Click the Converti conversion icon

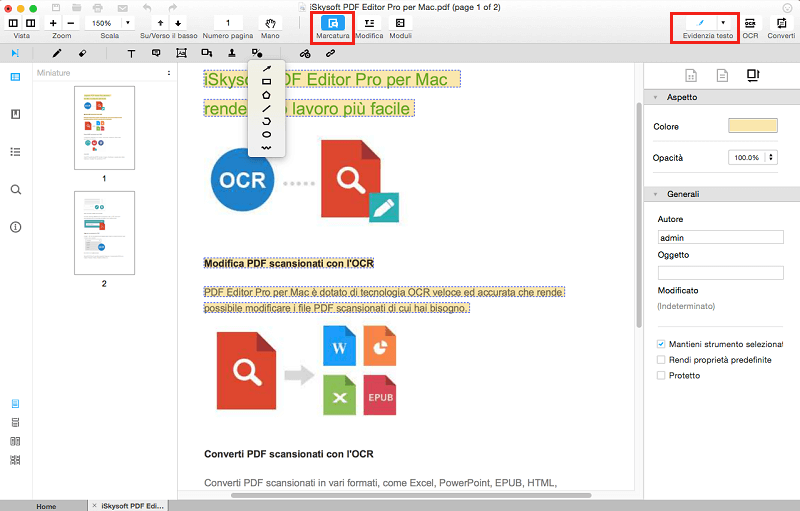click(781, 23)
